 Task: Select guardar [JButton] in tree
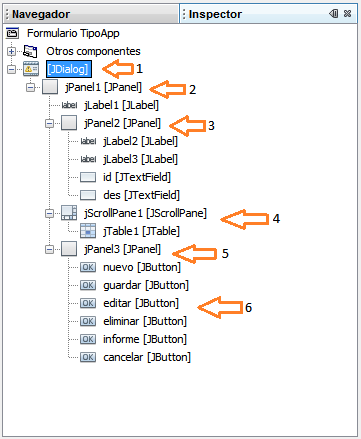coord(146,285)
